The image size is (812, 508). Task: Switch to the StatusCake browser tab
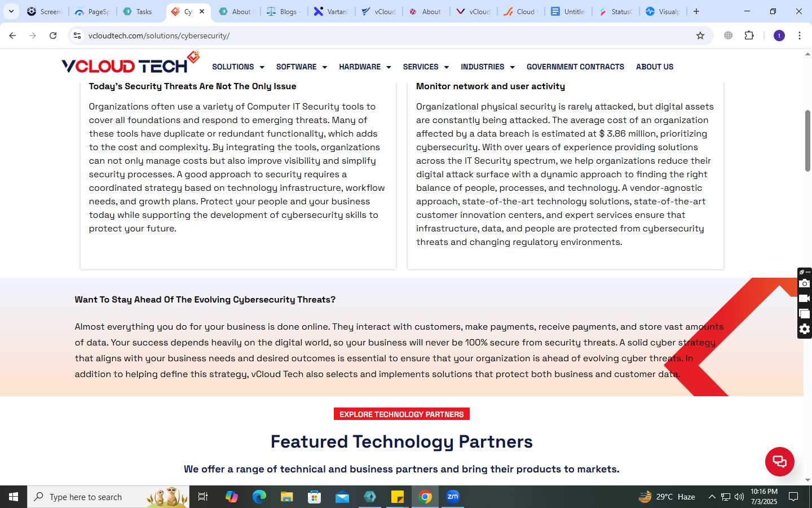pos(616,11)
